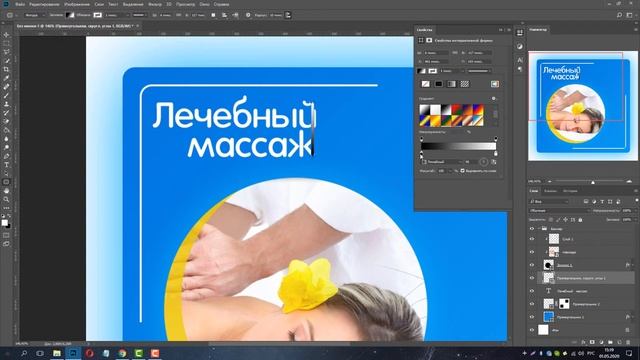Open the Фильтр menu
Image resolution: width=640 pixels, height=360 pixels.
pos(155,4)
